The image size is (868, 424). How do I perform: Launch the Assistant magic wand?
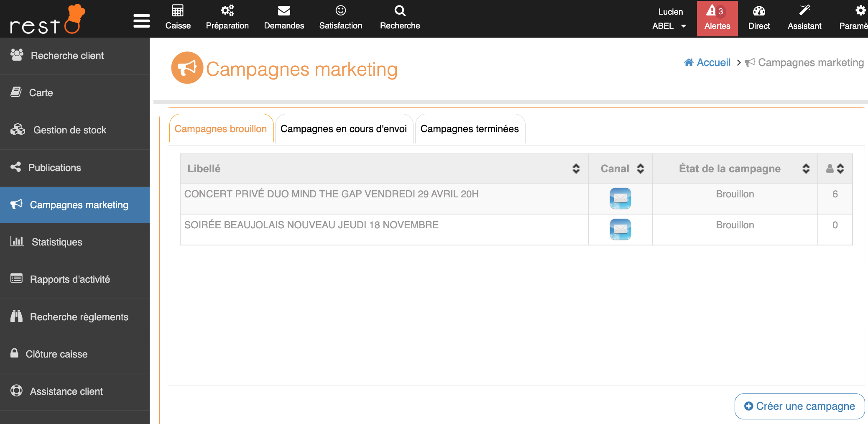pyautogui.click(x=804, y=11)
